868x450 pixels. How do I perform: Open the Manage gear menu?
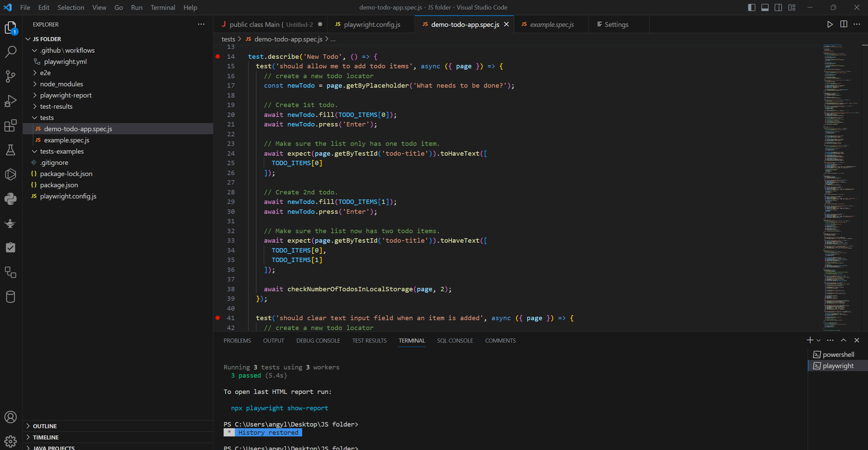click(11, 441)
